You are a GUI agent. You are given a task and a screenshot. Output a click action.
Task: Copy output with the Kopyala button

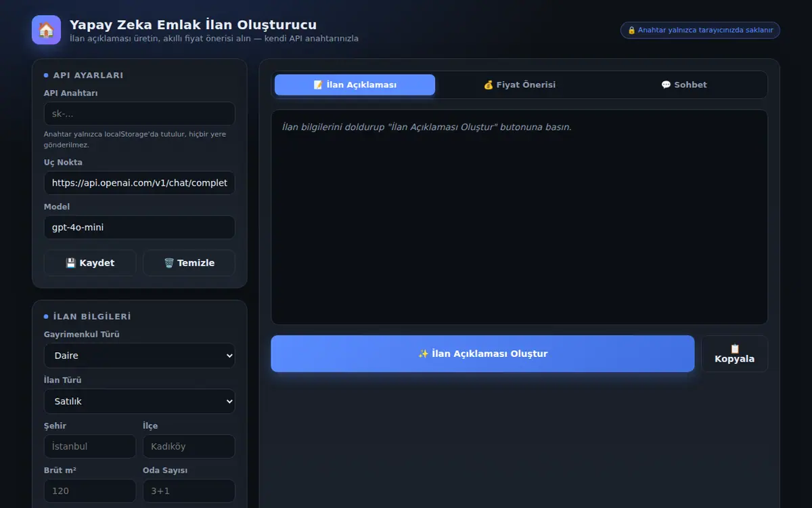pyautogui.click(x=735, y=354)
